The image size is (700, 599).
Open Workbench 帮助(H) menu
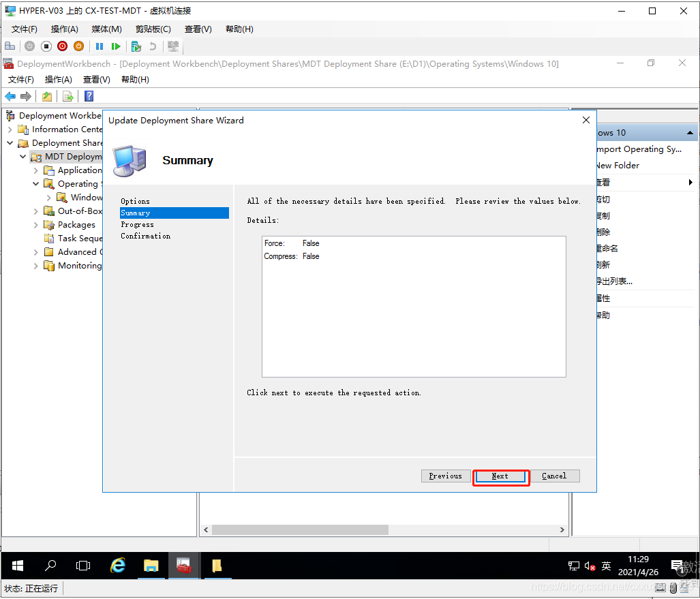coord(135,80)
